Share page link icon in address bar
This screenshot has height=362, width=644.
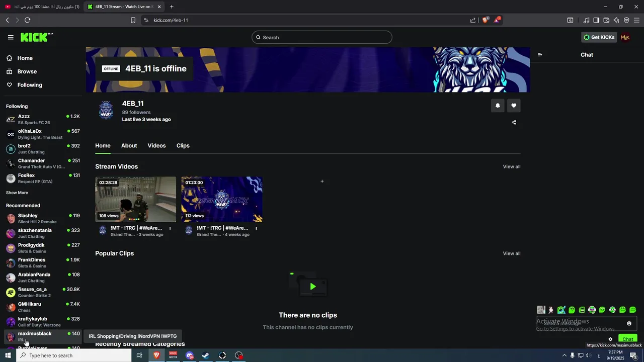tap(473, 20)
